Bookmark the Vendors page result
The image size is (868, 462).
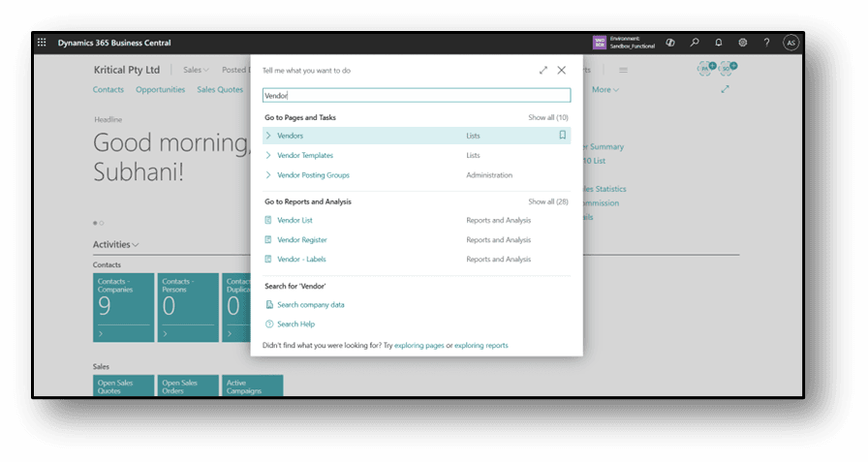(562, 136)
